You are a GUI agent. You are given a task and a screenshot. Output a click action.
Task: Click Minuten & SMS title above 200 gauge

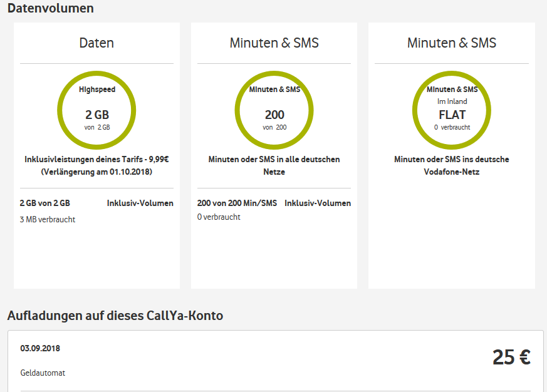(274, 43)
